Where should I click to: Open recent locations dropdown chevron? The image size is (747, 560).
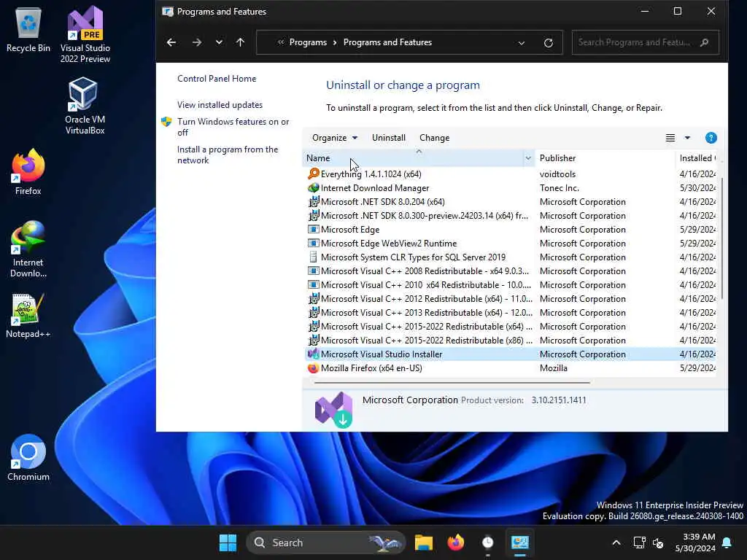219,42
